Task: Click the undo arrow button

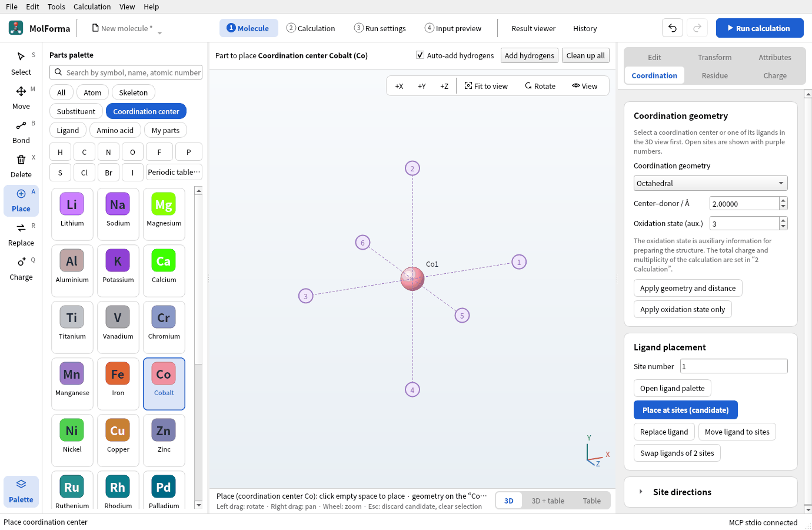Action: [673, 28]
